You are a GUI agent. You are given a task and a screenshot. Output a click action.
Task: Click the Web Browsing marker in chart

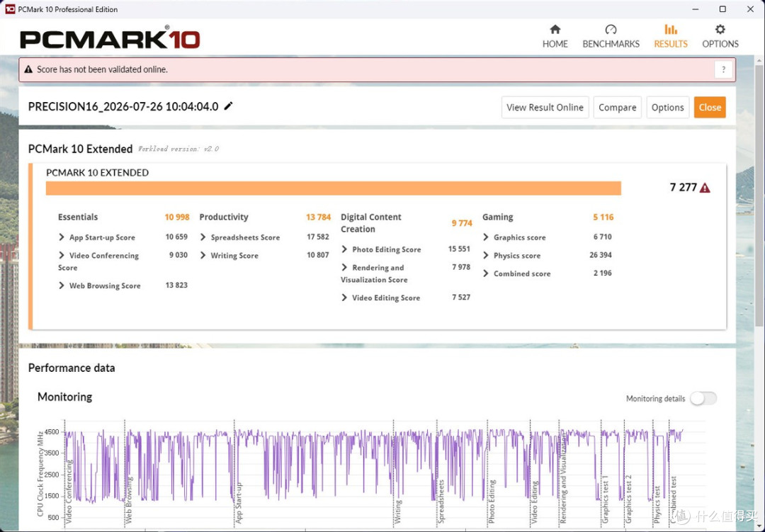click(129, 500)
